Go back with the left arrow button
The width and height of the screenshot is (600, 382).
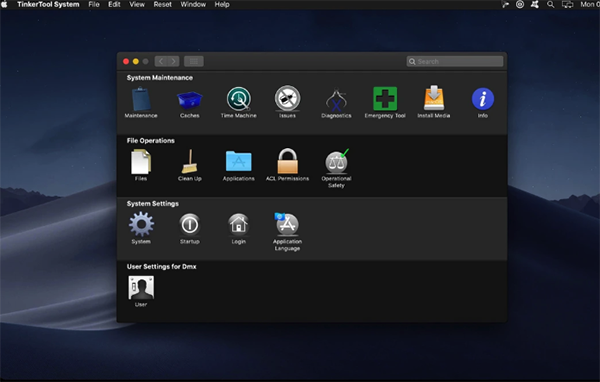click(x=161, y=61)
